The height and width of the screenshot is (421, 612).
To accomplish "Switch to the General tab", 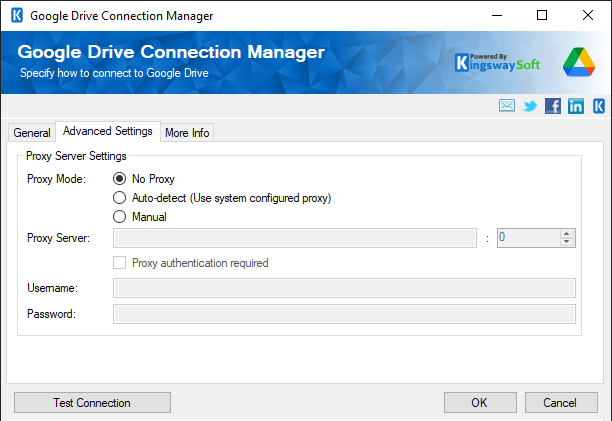I will (x=32, y=133).
